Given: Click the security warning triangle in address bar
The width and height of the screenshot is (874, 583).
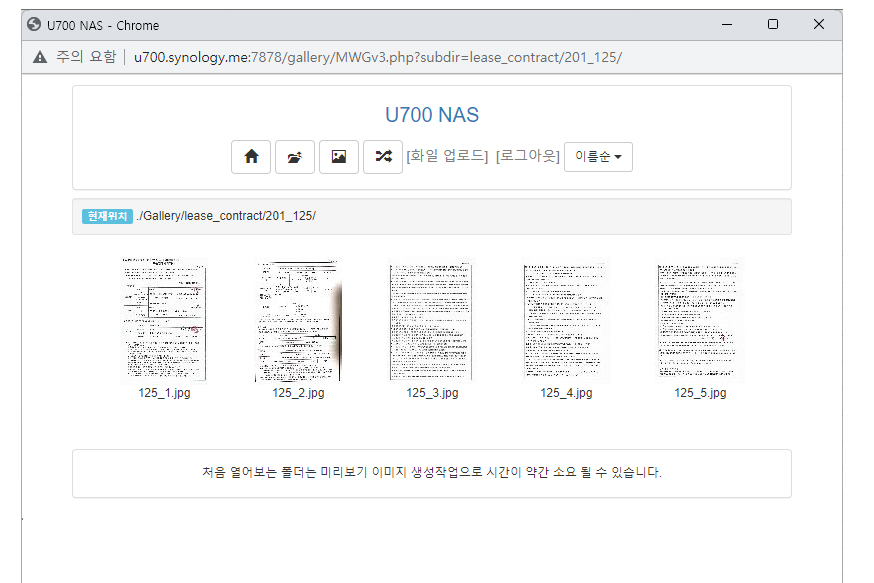Looking at the screenshot, I should tap(40, 57).
